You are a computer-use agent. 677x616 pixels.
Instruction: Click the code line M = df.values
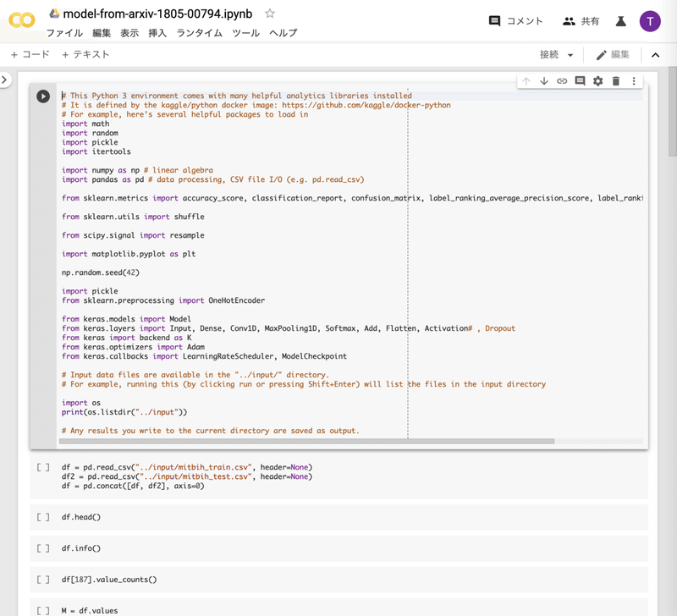(x=90, y=610)
